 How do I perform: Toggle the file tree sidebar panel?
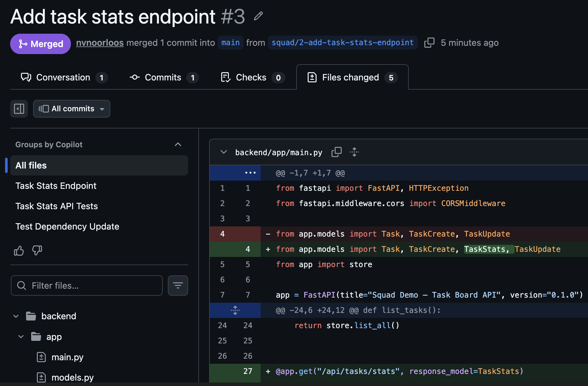coord(19,109)
